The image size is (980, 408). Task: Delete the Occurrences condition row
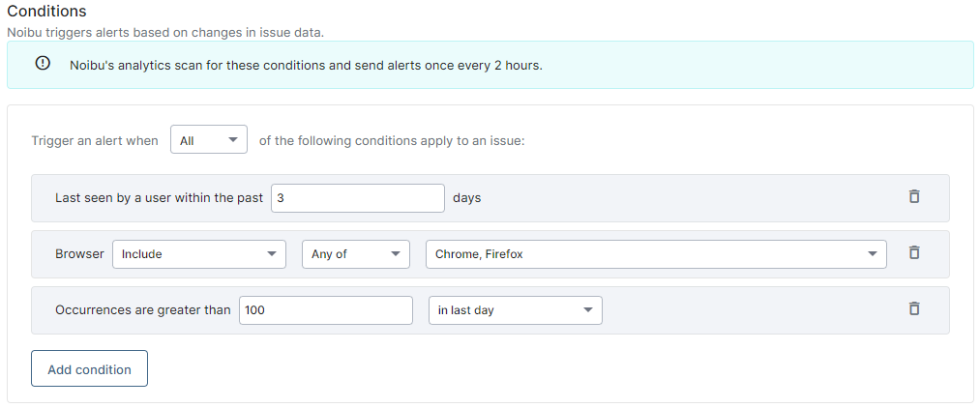click(914, 308)
